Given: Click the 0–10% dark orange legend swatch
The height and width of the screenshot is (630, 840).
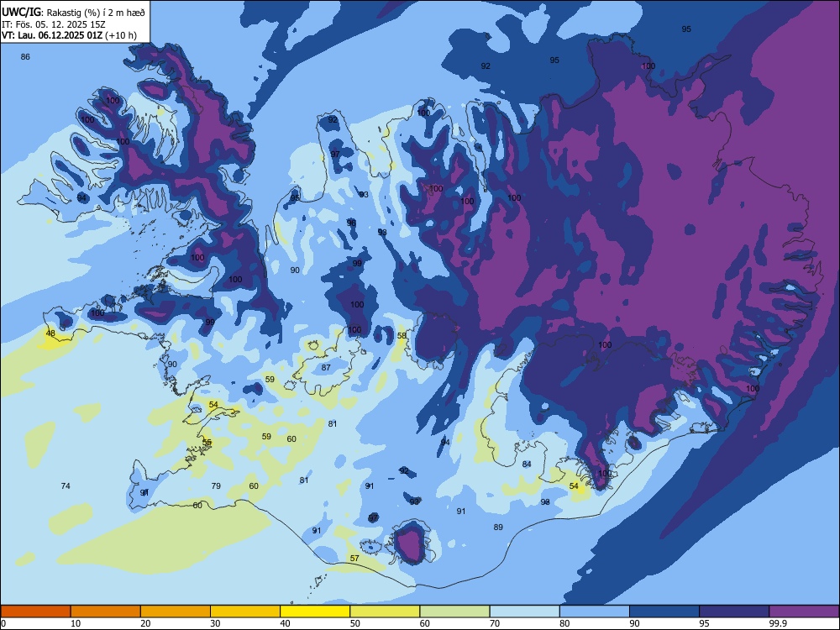Looking at the screenshot, I should pyautogui.click(x=35, y=612).
